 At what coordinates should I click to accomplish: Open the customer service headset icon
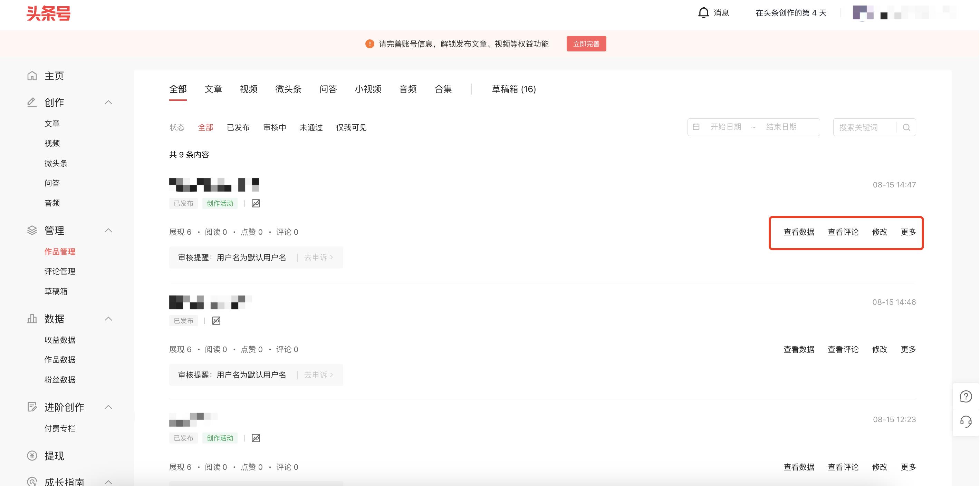tap(965, 421)
